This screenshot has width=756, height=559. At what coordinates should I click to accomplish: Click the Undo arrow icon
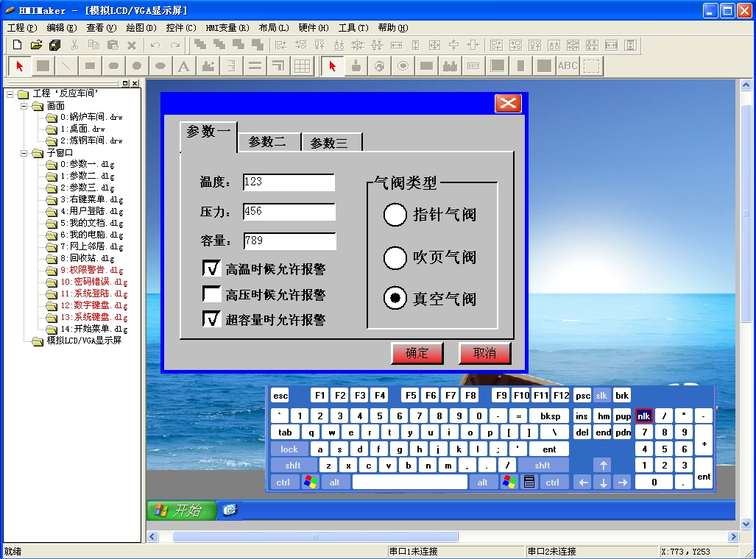click(155, 45)
